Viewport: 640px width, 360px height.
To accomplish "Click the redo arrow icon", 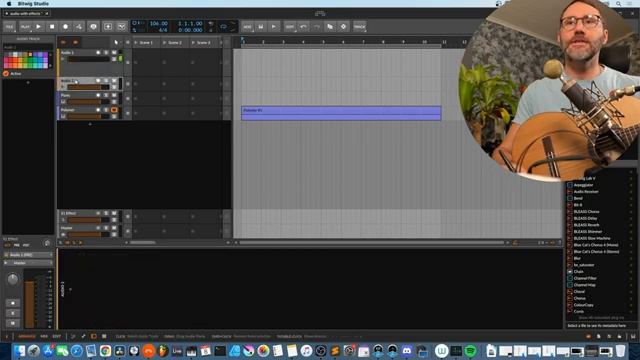I will 317,27.
